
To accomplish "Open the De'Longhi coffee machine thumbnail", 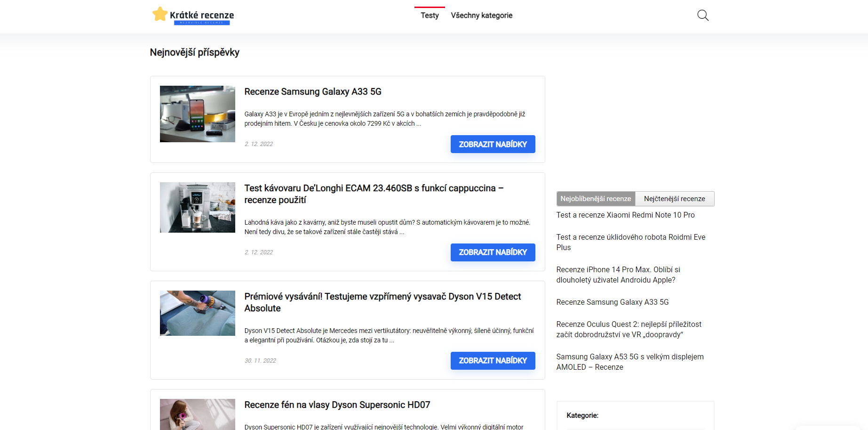I will [x=198, y=207].
